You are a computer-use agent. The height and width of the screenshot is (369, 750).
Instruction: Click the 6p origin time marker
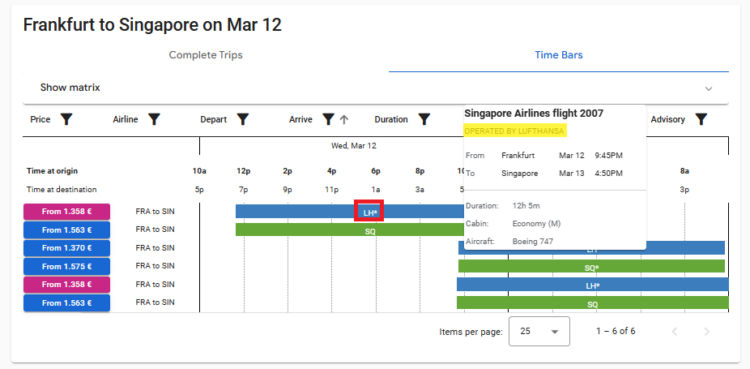point(375,171)
